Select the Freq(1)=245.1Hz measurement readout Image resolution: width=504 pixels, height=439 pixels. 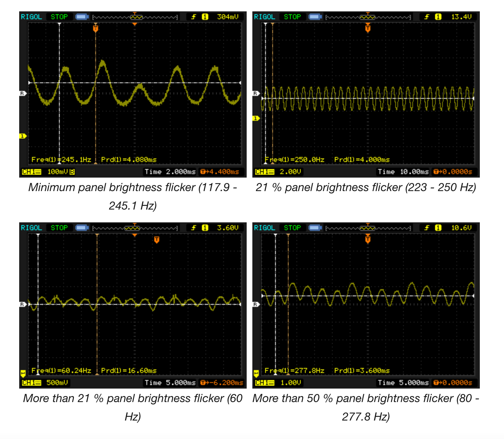61,159
